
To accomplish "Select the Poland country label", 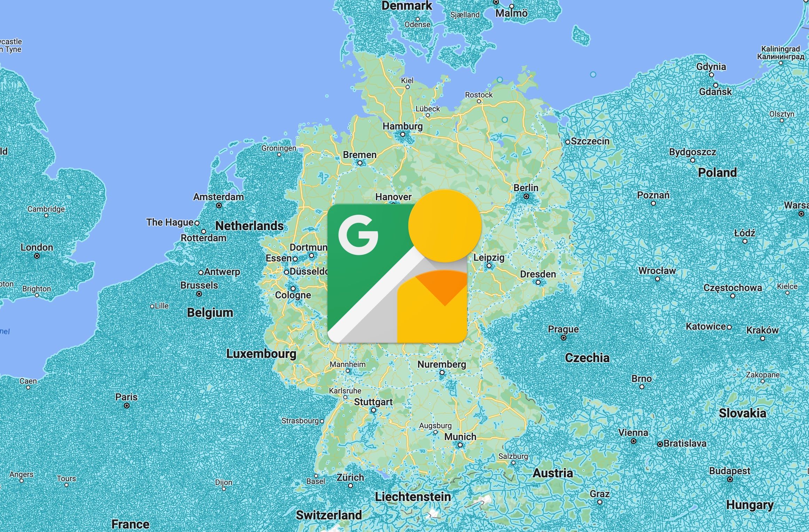I will 717,172.
